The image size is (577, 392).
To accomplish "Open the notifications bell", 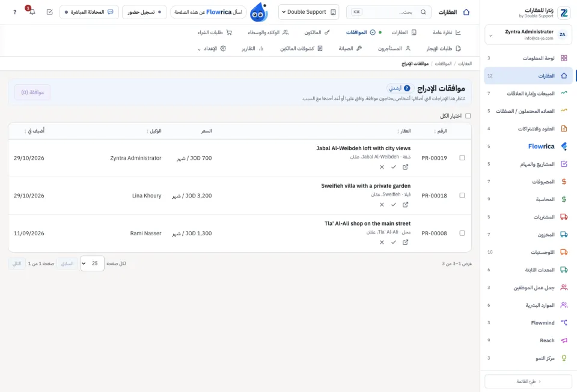I will (32, 12).
